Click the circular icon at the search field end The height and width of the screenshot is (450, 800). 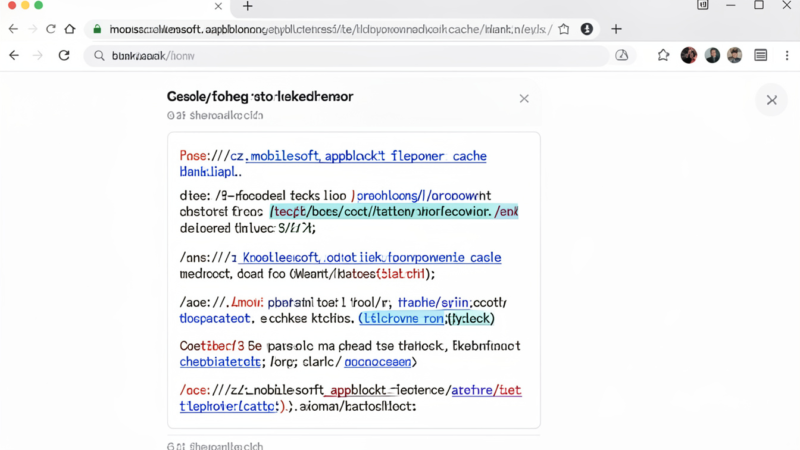point(621,55)
